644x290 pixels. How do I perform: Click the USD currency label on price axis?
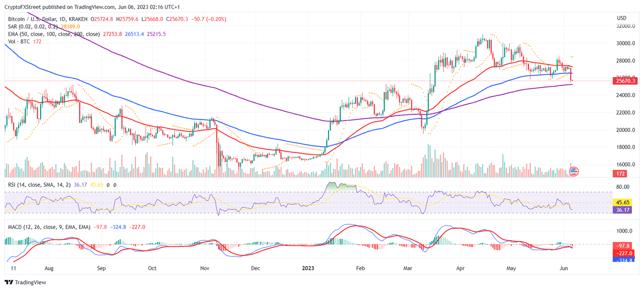pos(621,18)
